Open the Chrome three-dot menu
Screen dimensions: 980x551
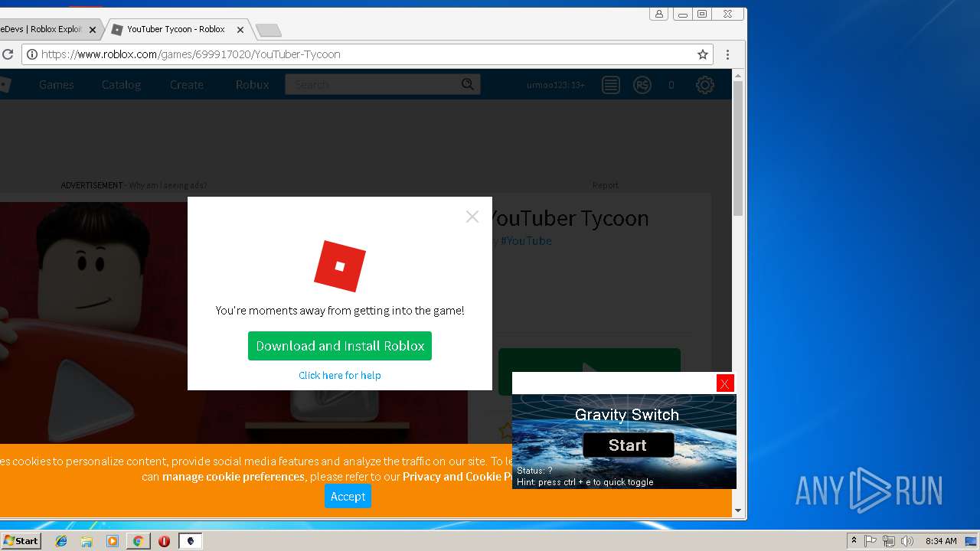click(727, 54)
